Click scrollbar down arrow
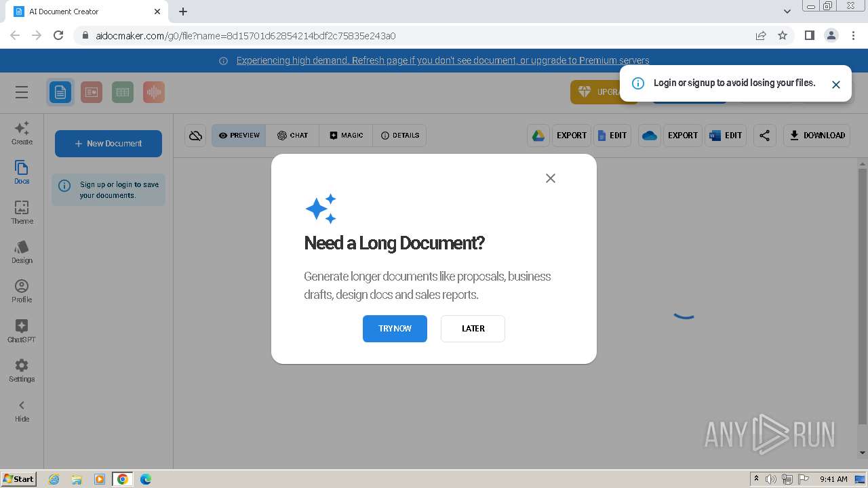The height and width of the screenshot is (488, 868). coord(863,453)
